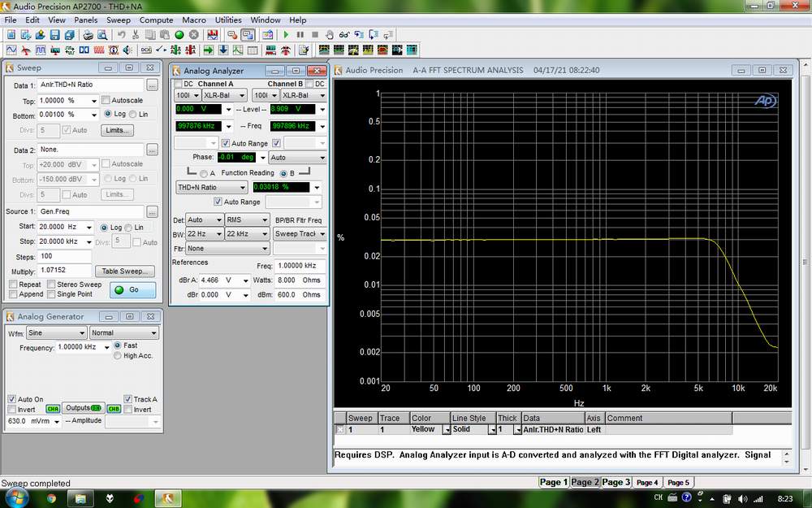
Task: Switch to the Page 3 tab
Action: (615, 482)
